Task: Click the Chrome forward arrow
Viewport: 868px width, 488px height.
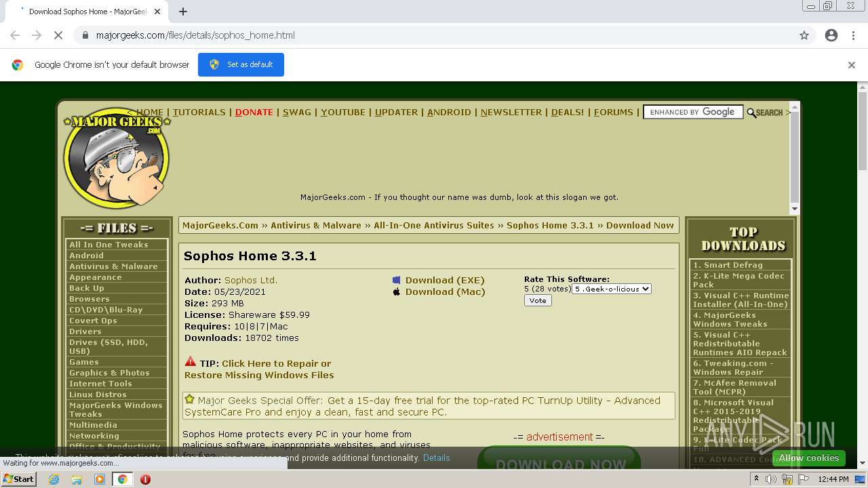Action: coord(37,35)
